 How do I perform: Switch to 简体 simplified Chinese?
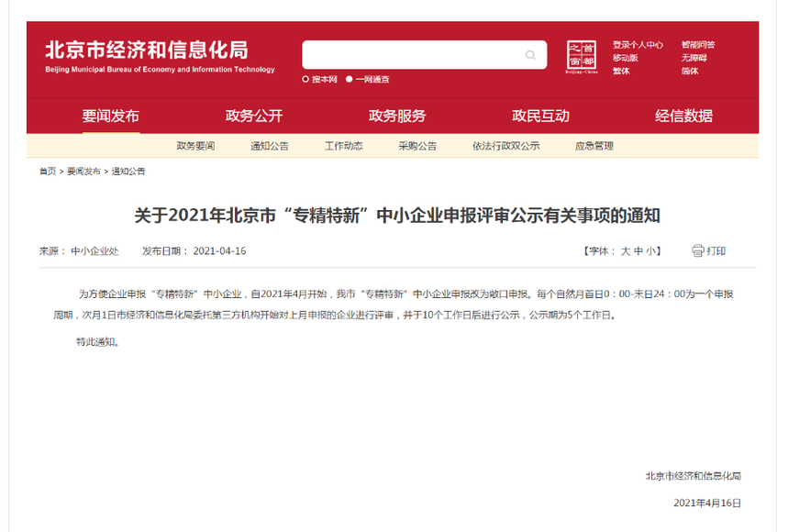pyautogui.click(x=690, y=71)
